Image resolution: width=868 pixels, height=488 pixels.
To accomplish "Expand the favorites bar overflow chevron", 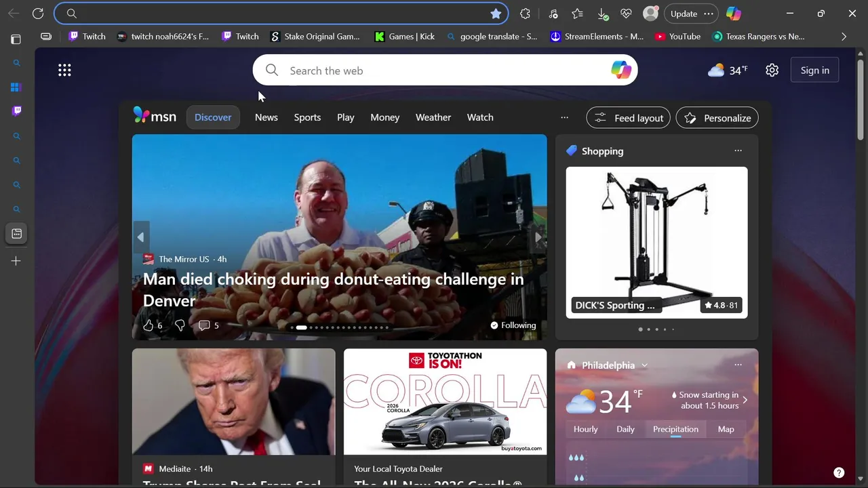I will point(844,37).
